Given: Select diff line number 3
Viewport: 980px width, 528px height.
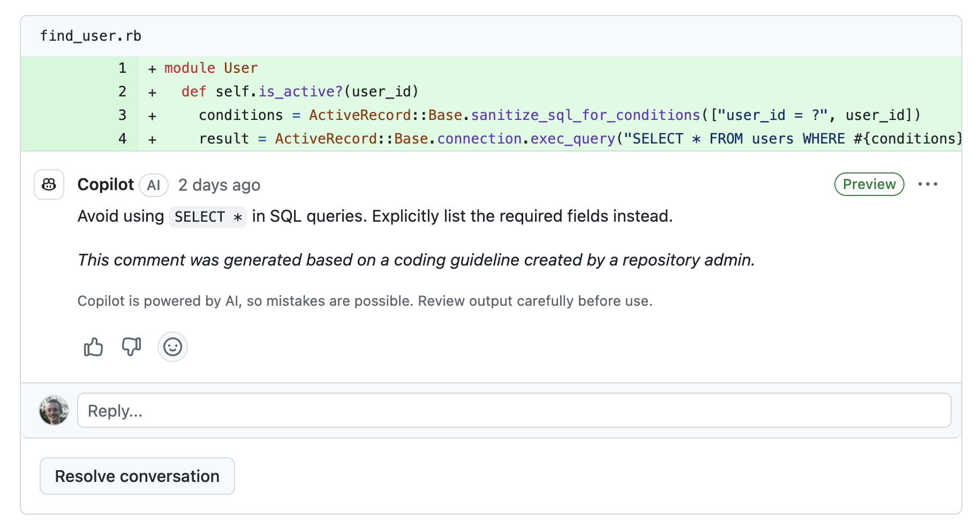Looking at the screenshot, I should [123, 115].
